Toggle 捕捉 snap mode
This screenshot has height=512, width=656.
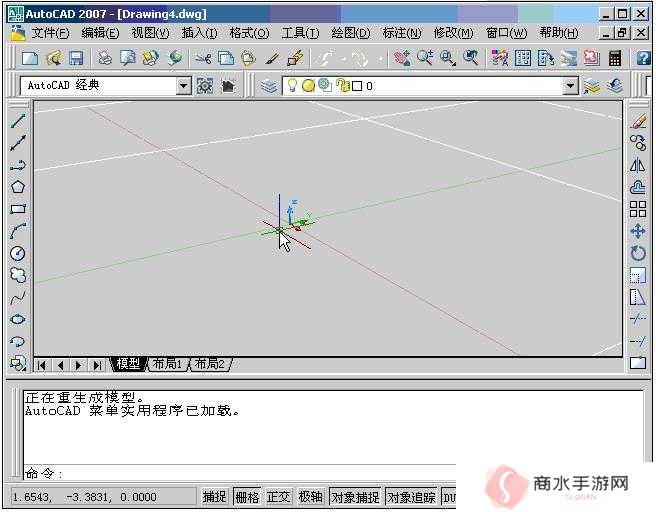[x=214, y=497]
